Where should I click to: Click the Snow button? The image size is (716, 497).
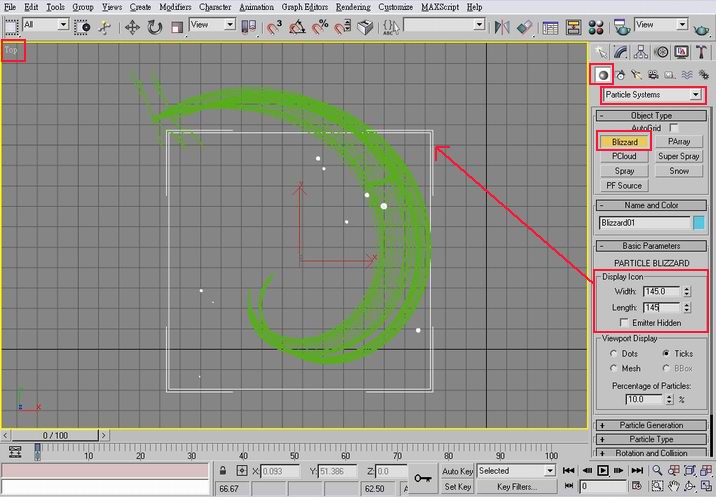(679, 171)
